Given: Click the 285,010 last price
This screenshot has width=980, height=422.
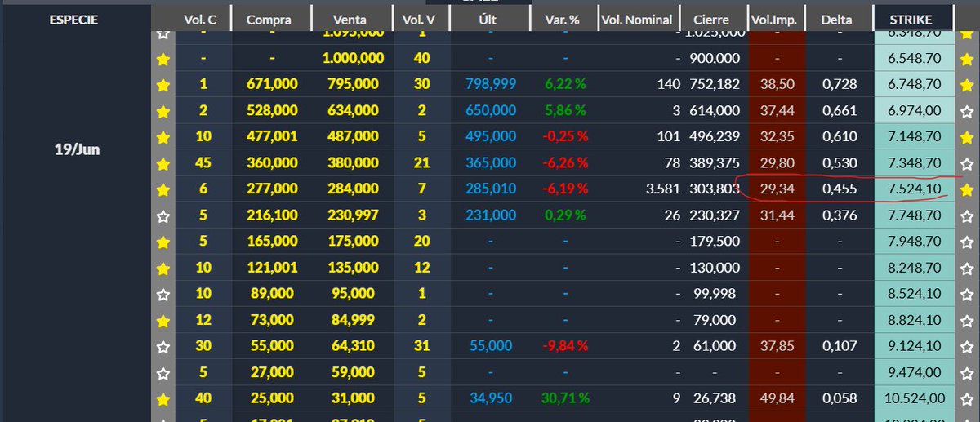Looking at the screenshot, I should click(490, 189).
